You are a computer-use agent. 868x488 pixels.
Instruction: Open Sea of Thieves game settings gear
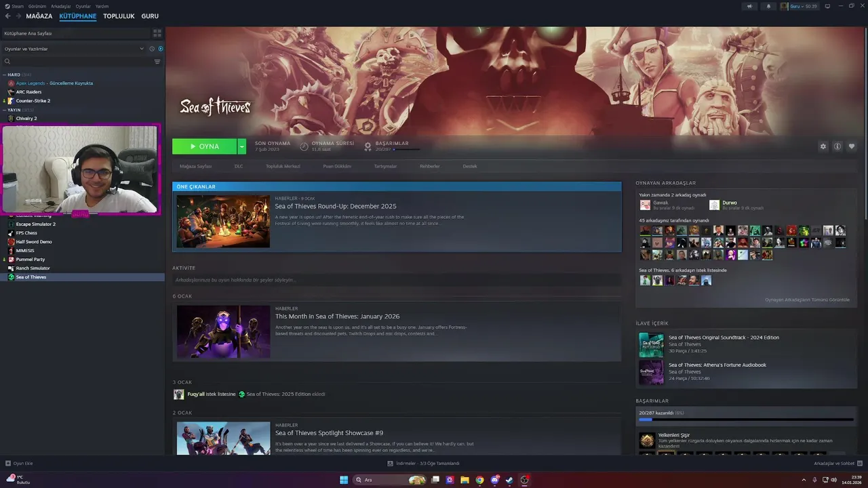click(823, 146)
